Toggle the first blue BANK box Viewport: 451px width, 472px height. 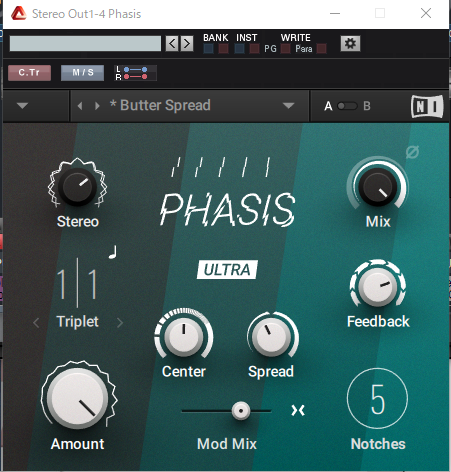[209, 49]
